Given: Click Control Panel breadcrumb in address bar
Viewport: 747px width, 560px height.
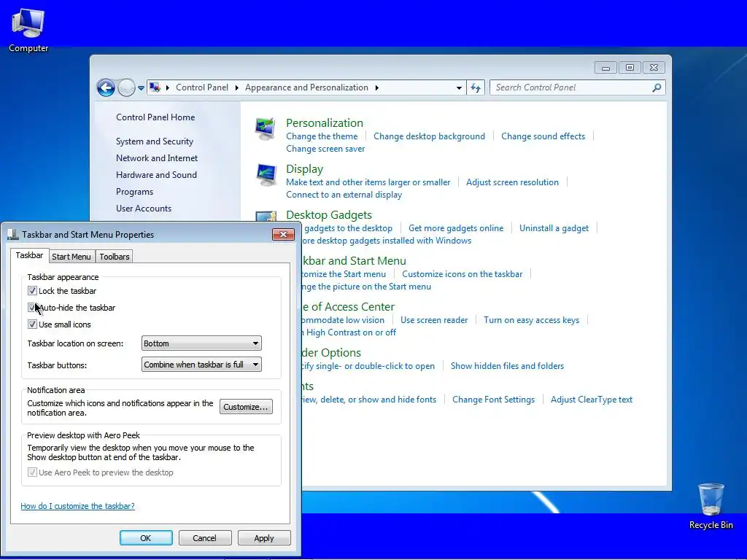Looking at the screenshot, I should point(202,87).
